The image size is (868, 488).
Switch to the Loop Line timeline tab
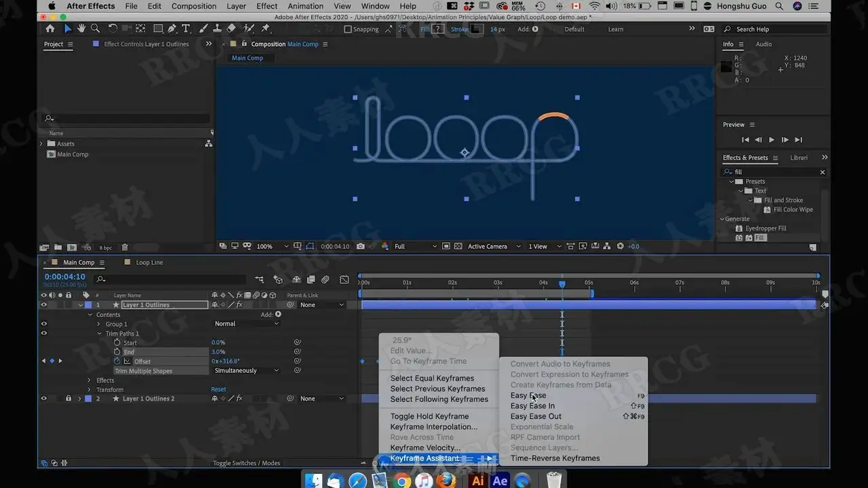coord(149,262)
